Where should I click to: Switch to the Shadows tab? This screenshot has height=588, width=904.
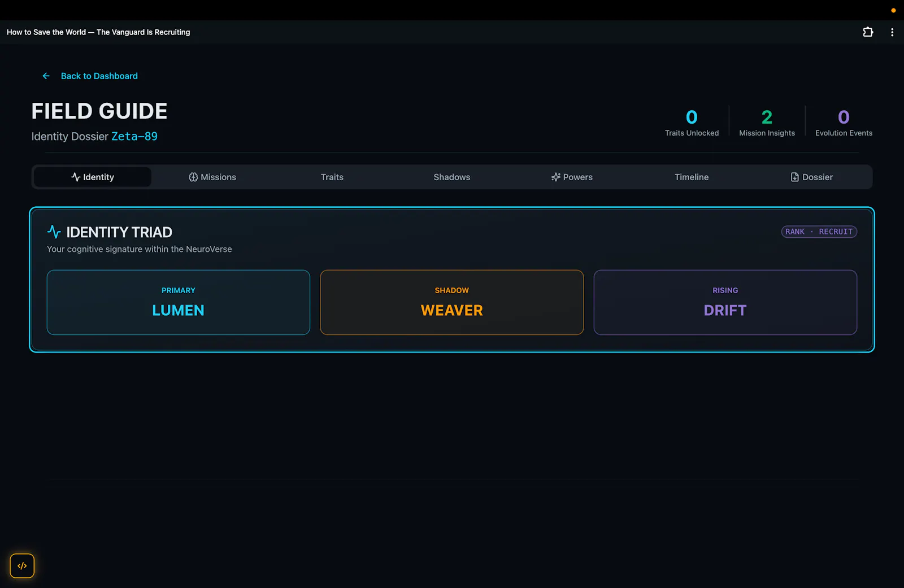pos(452,177)
